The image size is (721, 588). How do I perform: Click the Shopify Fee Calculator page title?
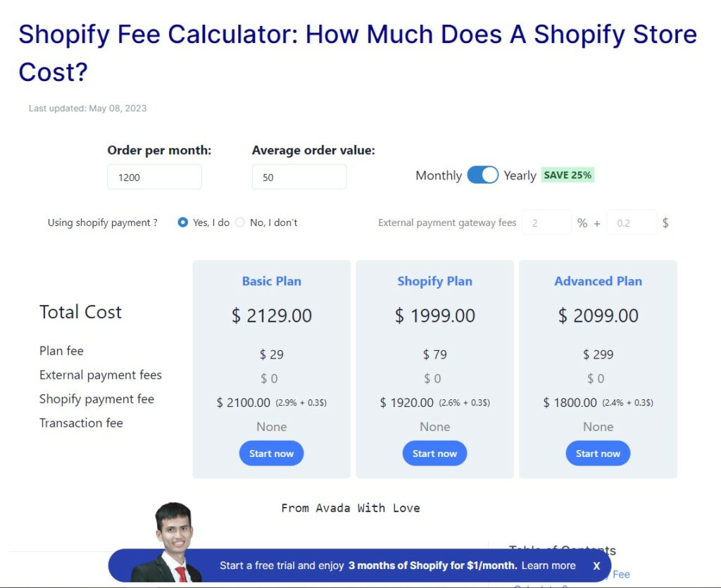(358, 53)
